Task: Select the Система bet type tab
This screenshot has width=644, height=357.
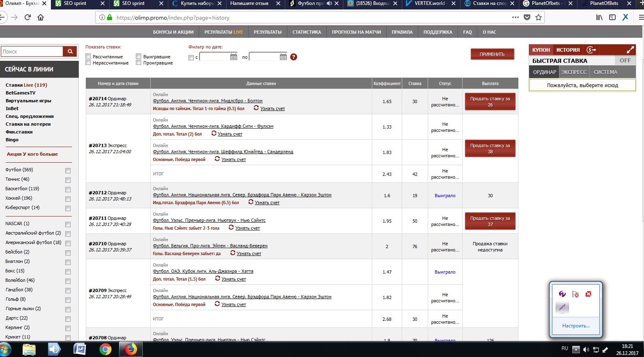Action: click(605, 72)
